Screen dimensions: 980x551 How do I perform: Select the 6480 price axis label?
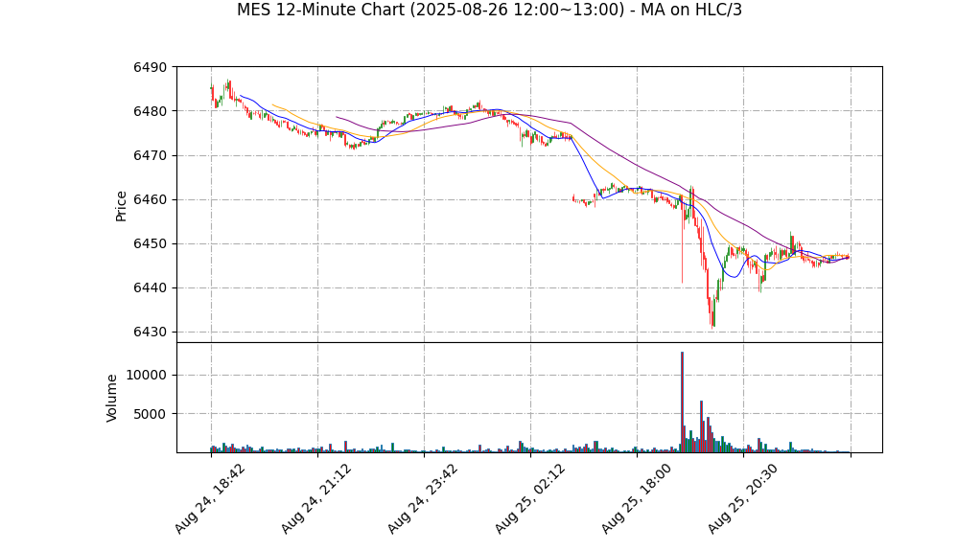point(150,111)
